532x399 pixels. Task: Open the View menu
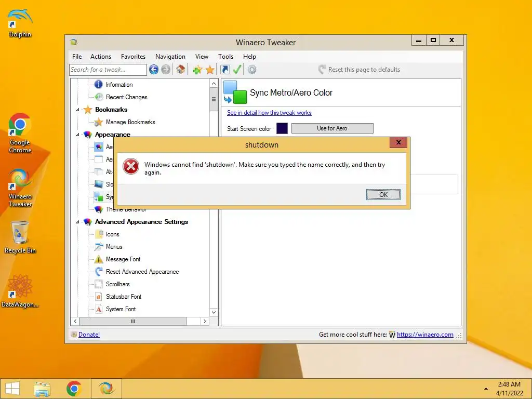pos(202,56)
